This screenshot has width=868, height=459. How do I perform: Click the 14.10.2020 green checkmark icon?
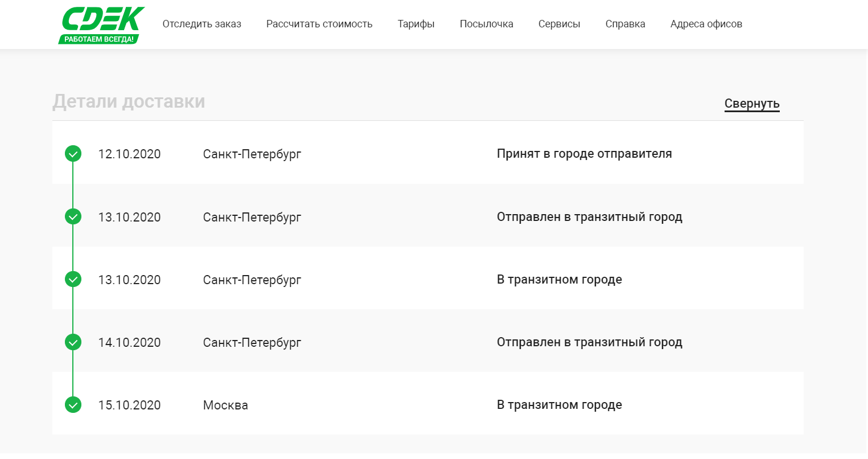click(73, 342)
